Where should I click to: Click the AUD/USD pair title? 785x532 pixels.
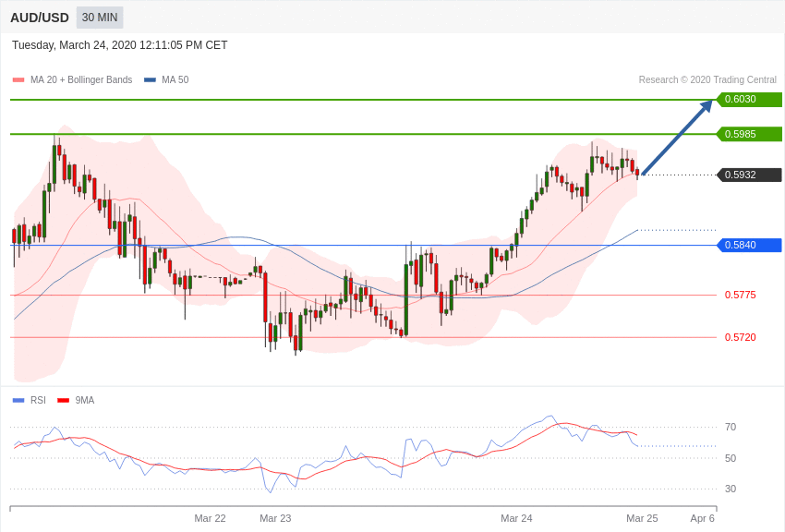click(x=40, y=18)
